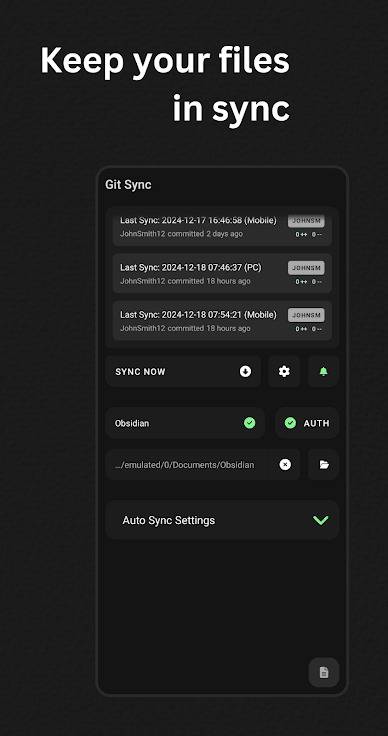Image resolution: width=388 pixels, height=736 pixels.
Task: Click the AUTH button
Action: [307, 423]
